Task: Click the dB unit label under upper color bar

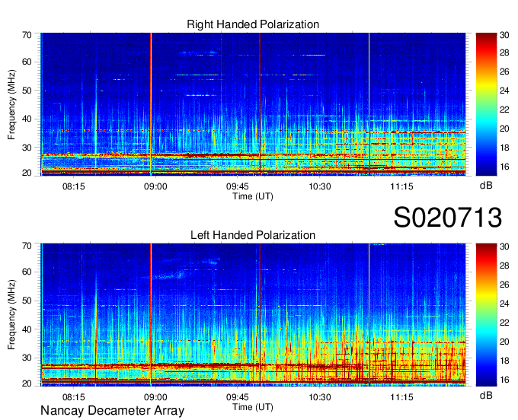Action: pos(486,186)
